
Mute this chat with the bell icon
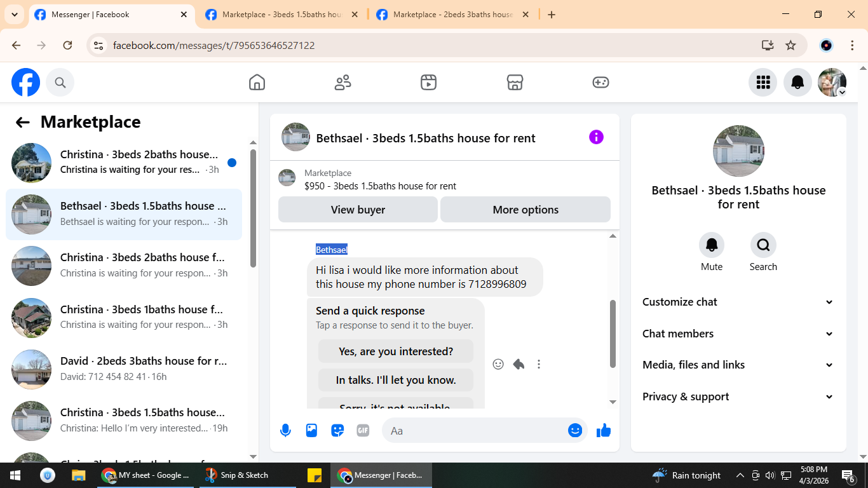(x=712, y=245)
